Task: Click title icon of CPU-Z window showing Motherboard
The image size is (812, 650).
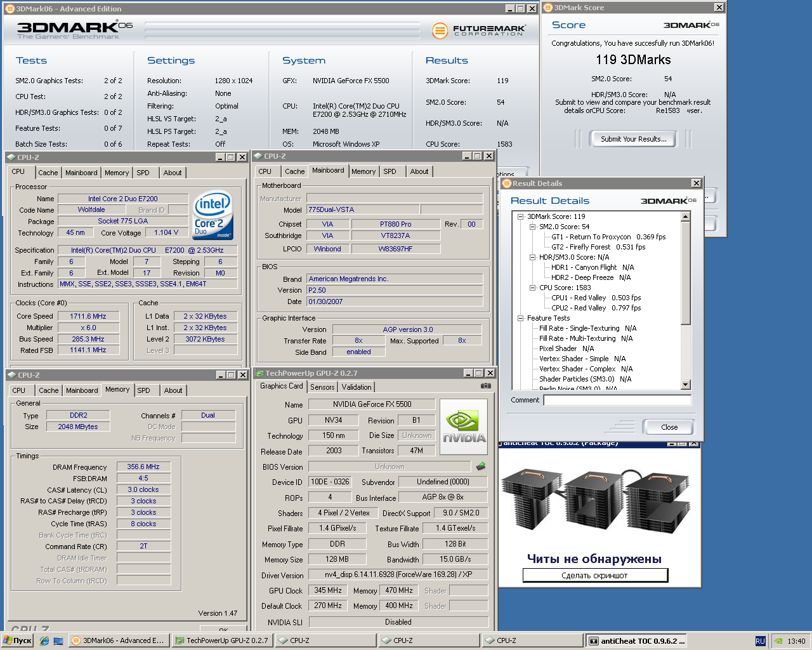Action: 258,156
